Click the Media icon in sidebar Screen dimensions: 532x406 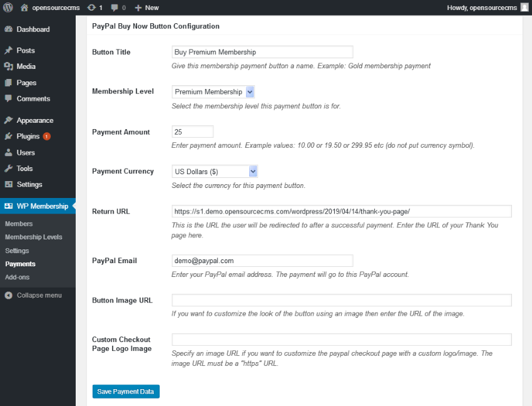click(x=9, y=66)
